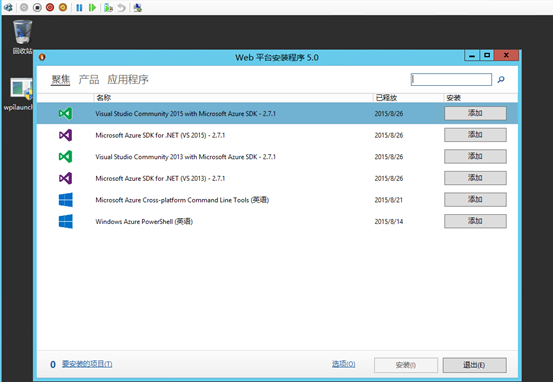Maximize the Web Platform Installer window
This screenshot has width=553, height=382.
487,55
